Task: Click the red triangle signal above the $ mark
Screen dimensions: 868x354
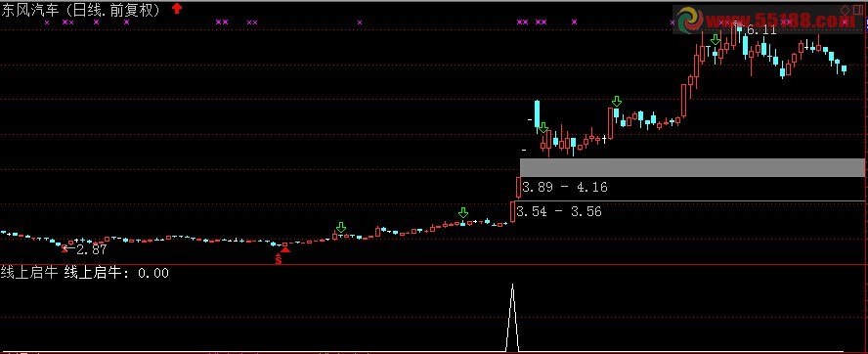Action: click(285, 250)
